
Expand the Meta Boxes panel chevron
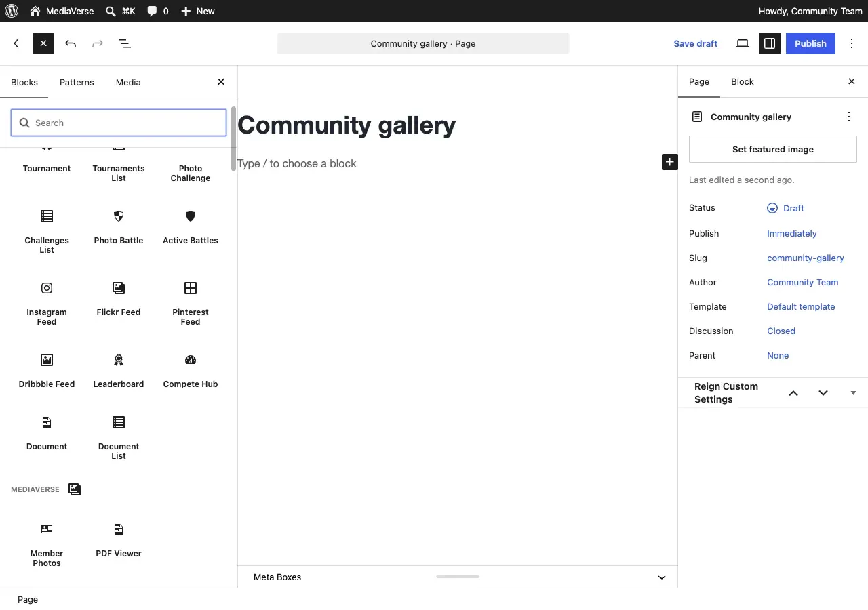[662, 577]
